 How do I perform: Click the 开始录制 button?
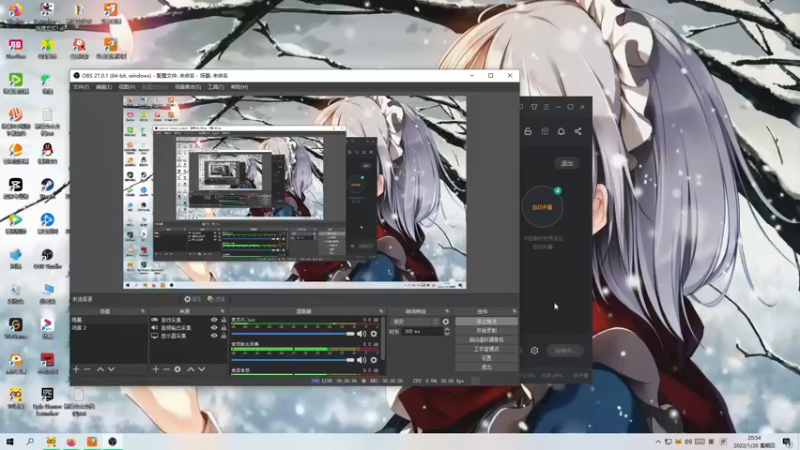point(486,331)
